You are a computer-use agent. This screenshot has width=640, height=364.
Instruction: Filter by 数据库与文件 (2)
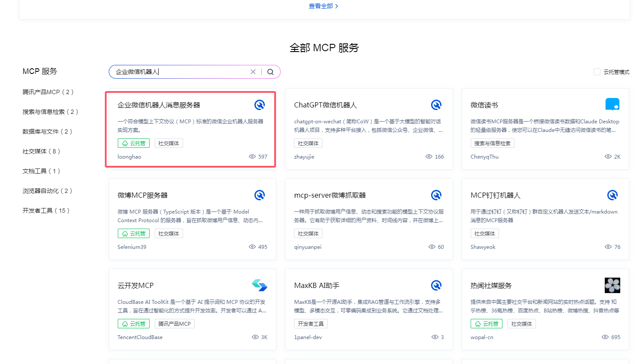(x=47, y=132)
